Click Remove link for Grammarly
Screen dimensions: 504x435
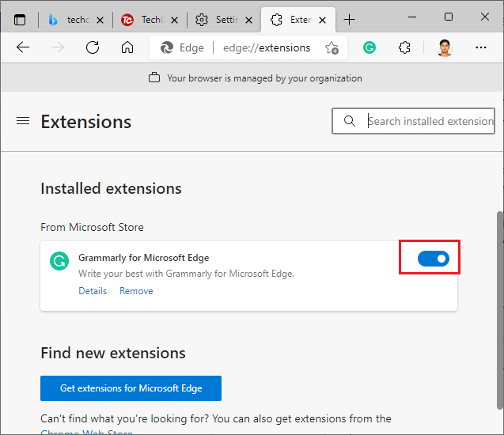(136, 291)
